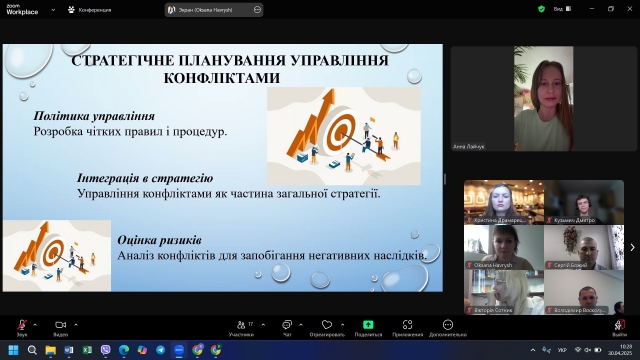Open the more options ellipsis button
This screenshot has width=640, height=360.
448,328
